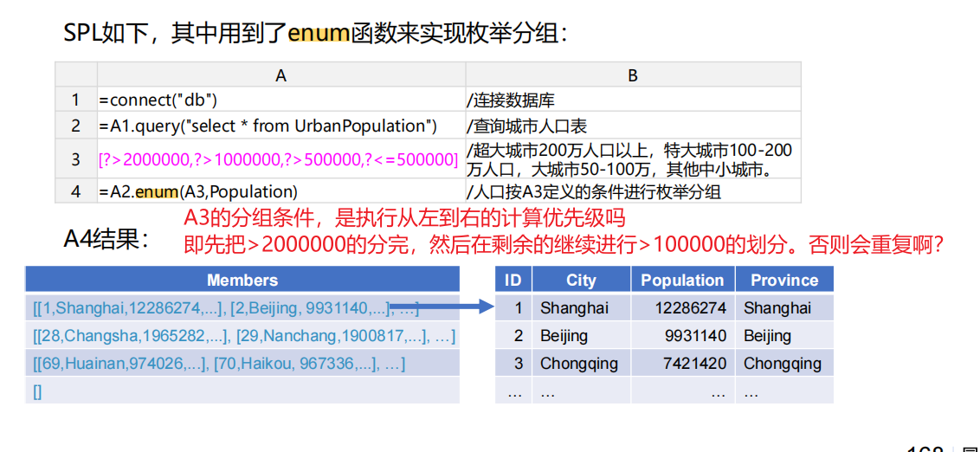Click Beijing's population value 9931140
Image resolution: width=980 pixels, height=452 pixels.
(695, 336)
